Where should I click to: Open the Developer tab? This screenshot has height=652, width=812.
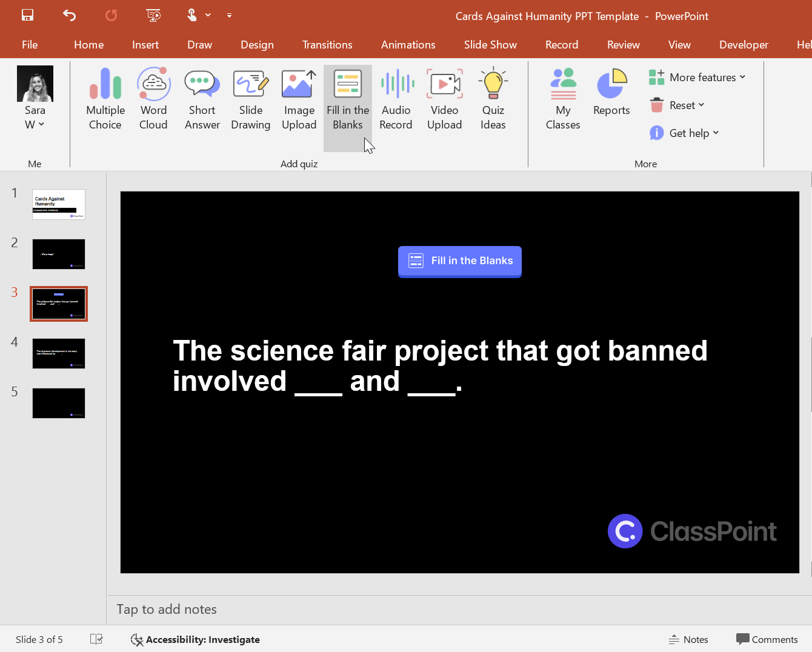pos(744,45)
